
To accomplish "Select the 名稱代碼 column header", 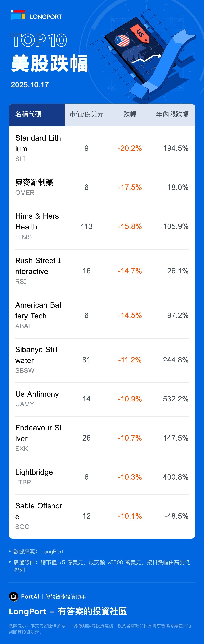I will point(28,114).
